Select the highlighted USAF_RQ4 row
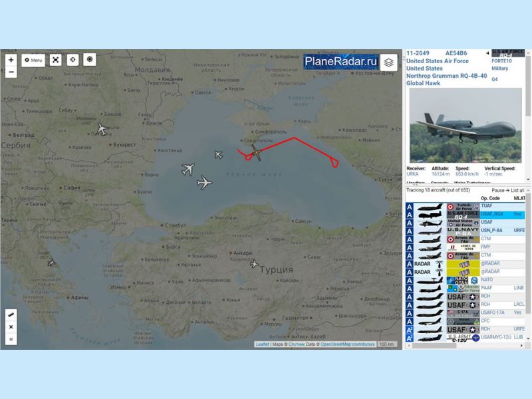The width and height of the screenshot is (532, 399). click(x=465, y=215)
